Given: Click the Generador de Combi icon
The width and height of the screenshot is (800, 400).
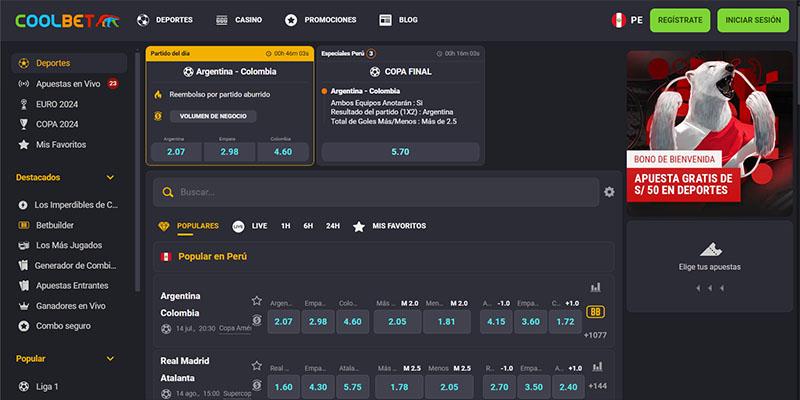Looking at the screenshot, I should click(x=23, y=265).
